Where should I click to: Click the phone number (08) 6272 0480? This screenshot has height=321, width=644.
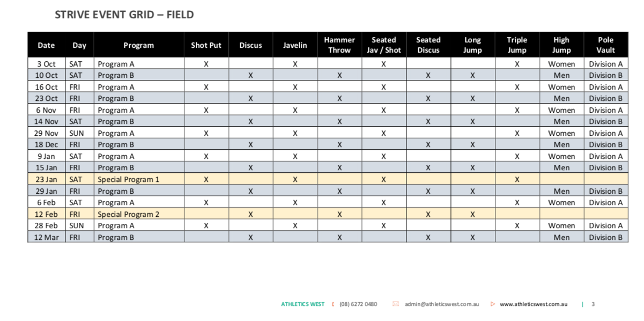pyautogui.click(x=358, y=304)
